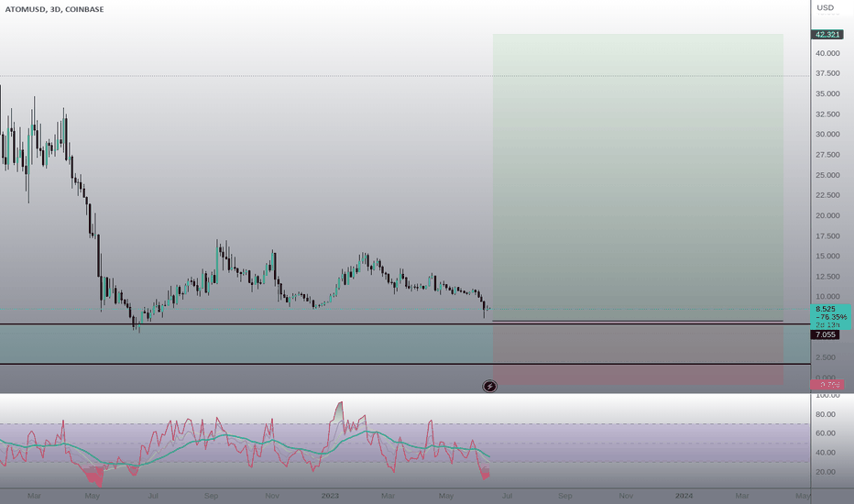Click the Mar label right after 2024
The width and height of the screenshot is (854, 504).
[742, 496]
